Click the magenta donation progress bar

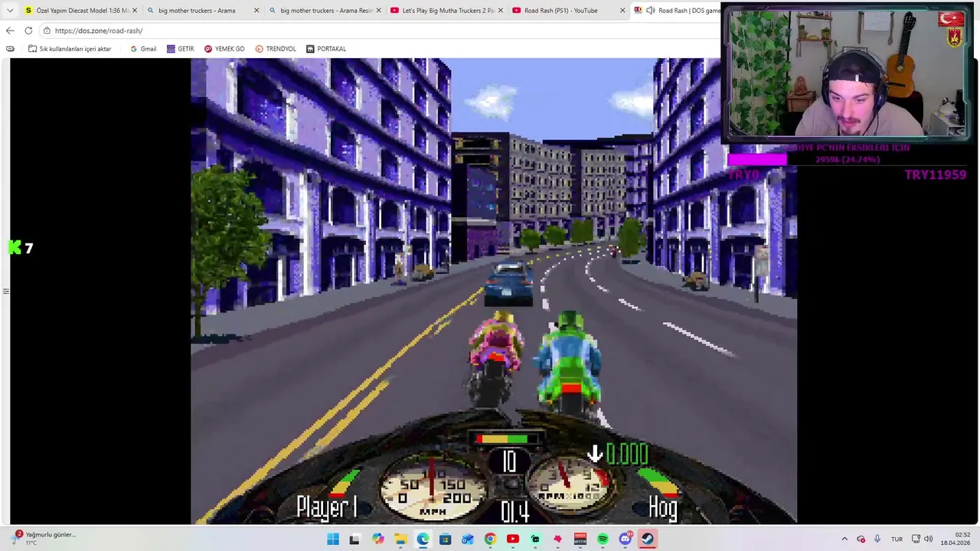tap(756, 159)
